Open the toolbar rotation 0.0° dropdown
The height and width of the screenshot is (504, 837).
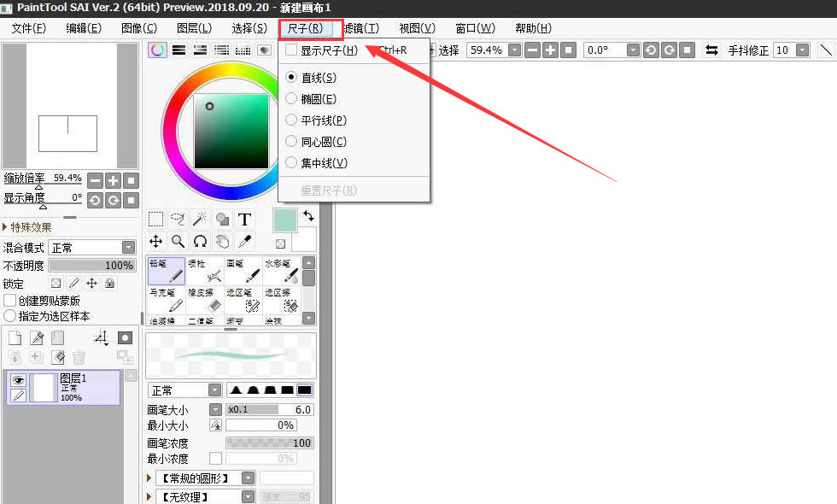click(633, 50)
